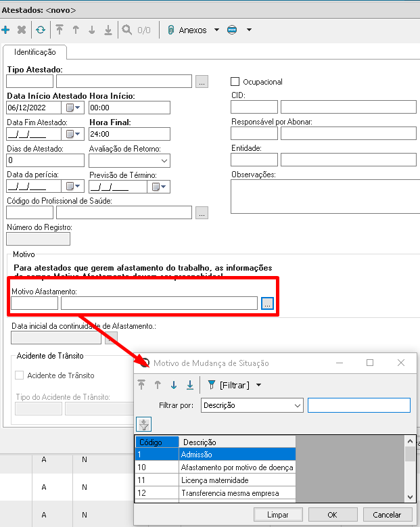Image resolution: width=420 pixels, height=527 pixels.
Task: Click the grey X delete-record icon
Action: pos(22,30)
